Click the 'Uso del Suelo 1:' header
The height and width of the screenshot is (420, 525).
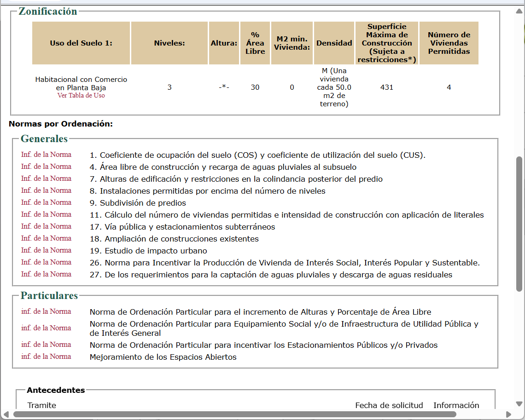(x=81, y=43)
